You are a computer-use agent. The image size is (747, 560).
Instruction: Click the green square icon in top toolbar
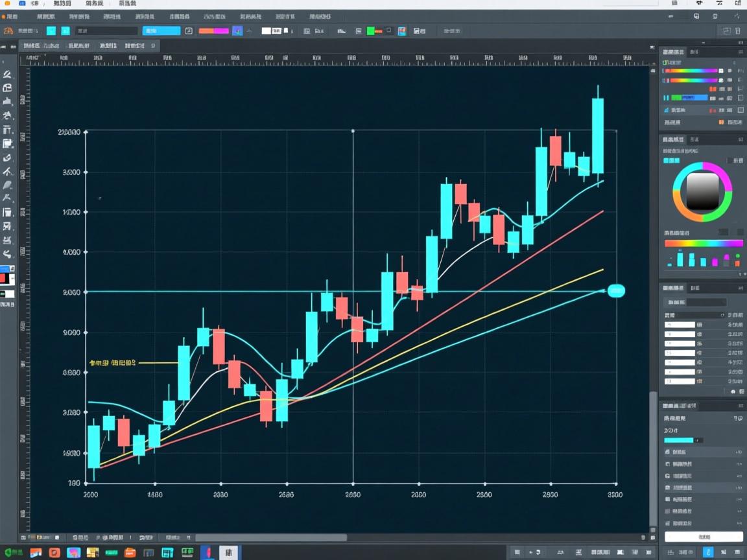(371, 30)
